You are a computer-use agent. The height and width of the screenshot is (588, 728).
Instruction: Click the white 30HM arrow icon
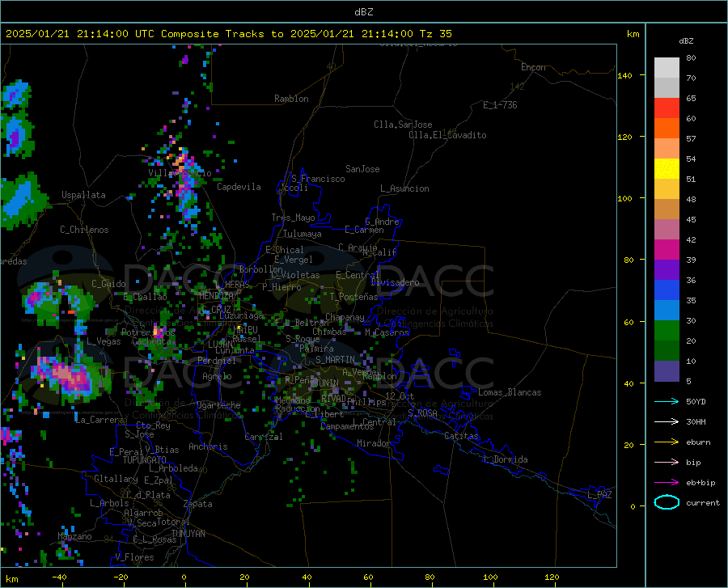(x=667, y=422)
